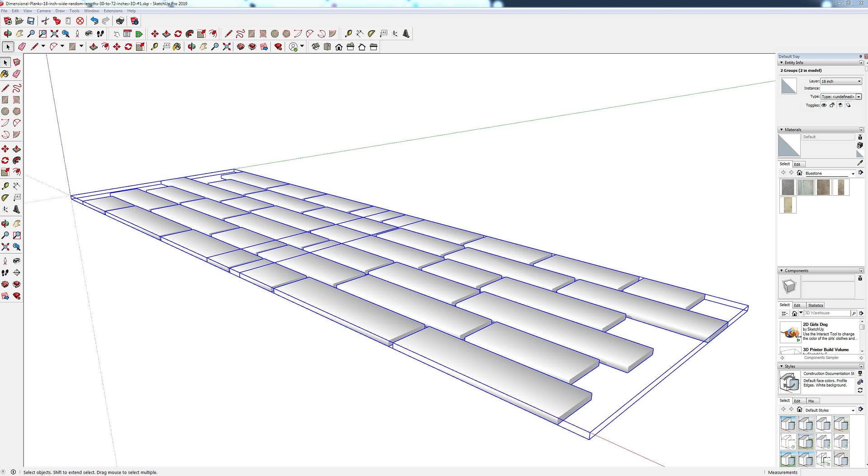Open the Camera menu
Image resolution: width=868 pixels, height=476 pixels.
click(43, 11)
